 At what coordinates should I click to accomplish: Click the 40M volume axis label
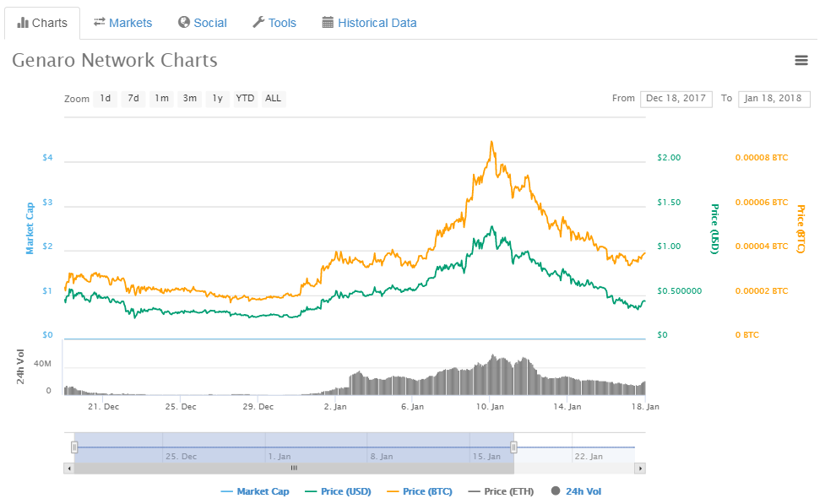(x=42, y=364)
